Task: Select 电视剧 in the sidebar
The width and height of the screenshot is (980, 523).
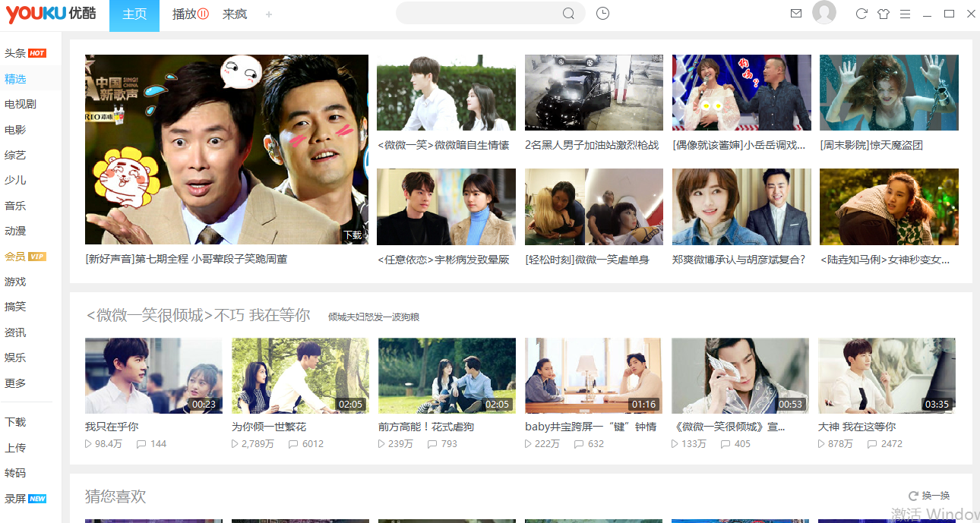Action: pos(21,104)
